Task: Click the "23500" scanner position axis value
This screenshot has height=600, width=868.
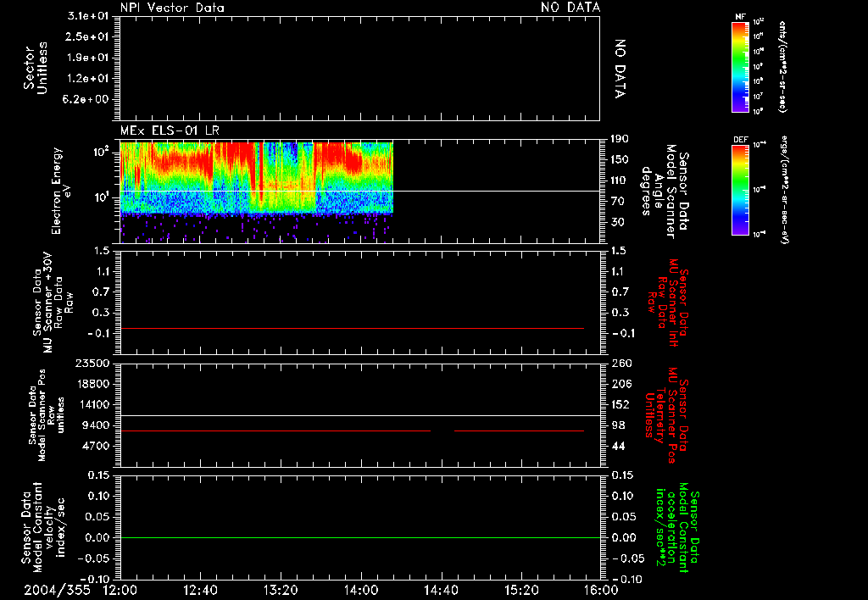Action: coord(92,363)
